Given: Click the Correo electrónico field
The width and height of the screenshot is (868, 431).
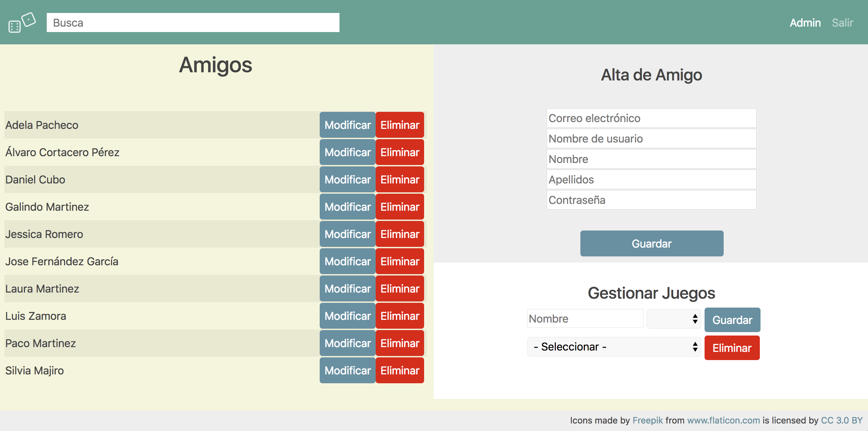Looking at the screenshot, I should click(x=651, y=118).
